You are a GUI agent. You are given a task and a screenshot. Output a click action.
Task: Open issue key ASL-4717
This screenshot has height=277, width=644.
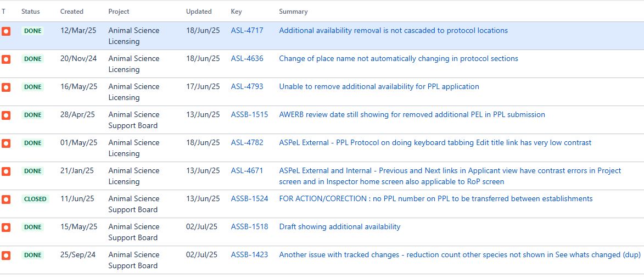(247, 30)
